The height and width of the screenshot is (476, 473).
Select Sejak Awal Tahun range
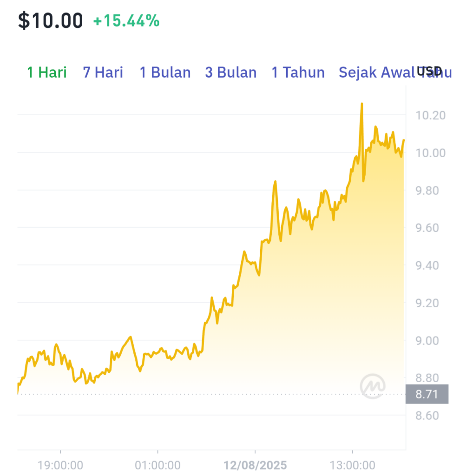click(x=395, y=72)
